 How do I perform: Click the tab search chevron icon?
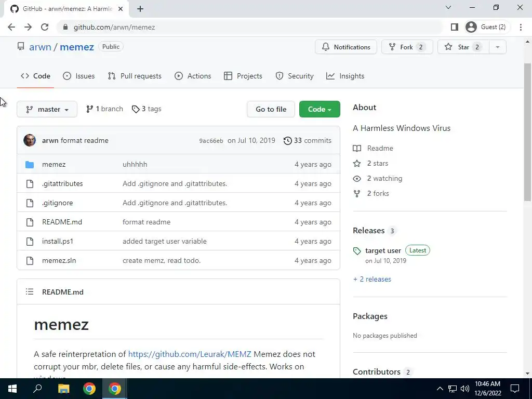point(448,7)
